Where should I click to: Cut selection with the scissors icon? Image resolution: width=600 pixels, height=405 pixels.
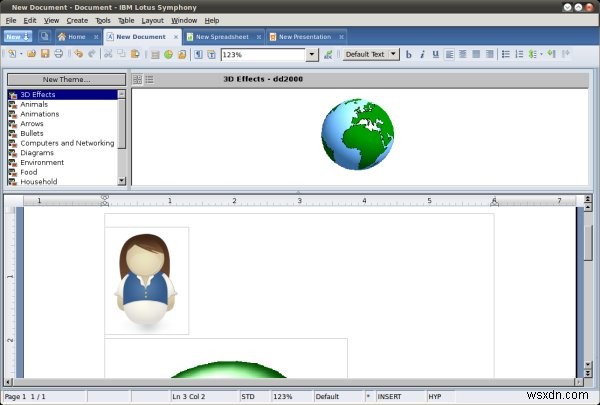[x=108, y=54]
